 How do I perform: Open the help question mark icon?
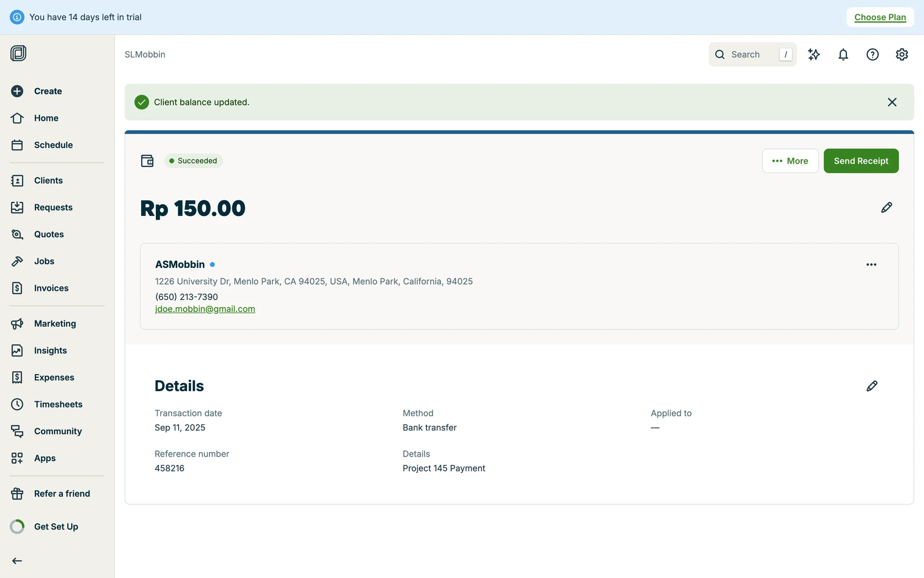[x=873, y=54]
